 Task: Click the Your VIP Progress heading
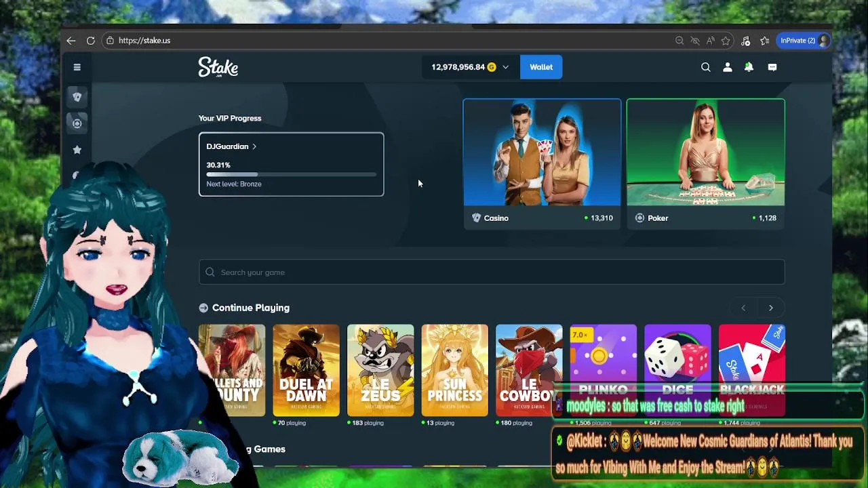[x=230, y=118]
